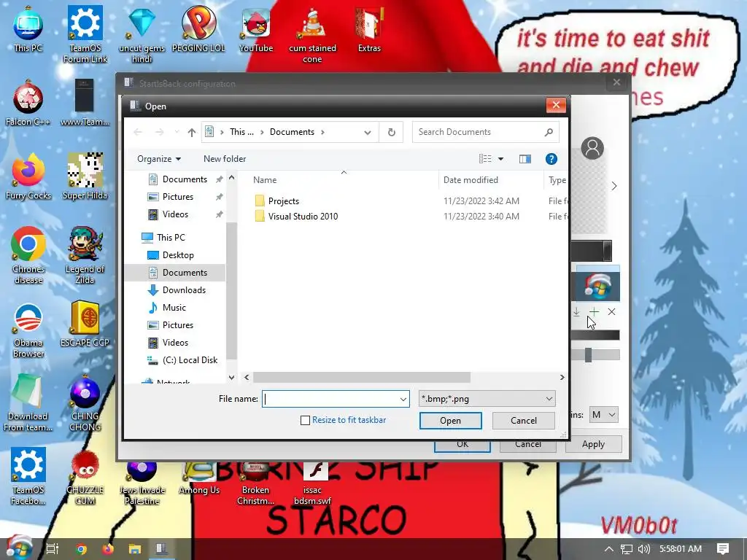Select the Projects folder
Viewport: 747px width, 560px height.
click(284, 201)
